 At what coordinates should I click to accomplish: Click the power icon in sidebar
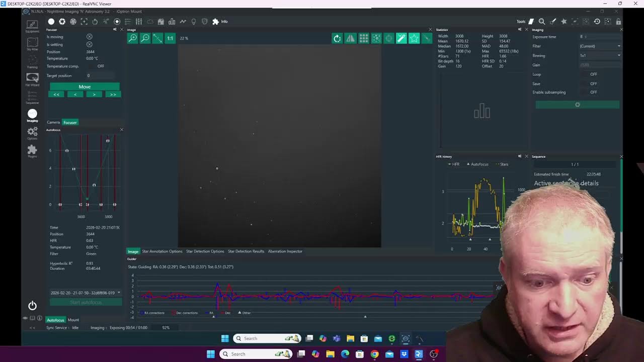click(32, 306)
